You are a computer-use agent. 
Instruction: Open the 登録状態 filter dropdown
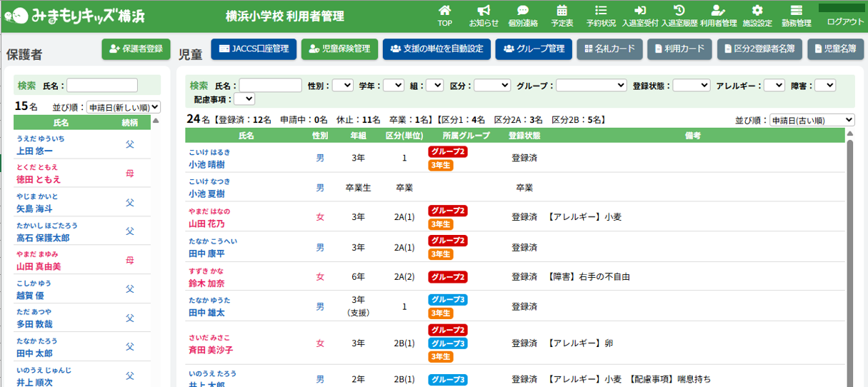(x=691, y=85)
